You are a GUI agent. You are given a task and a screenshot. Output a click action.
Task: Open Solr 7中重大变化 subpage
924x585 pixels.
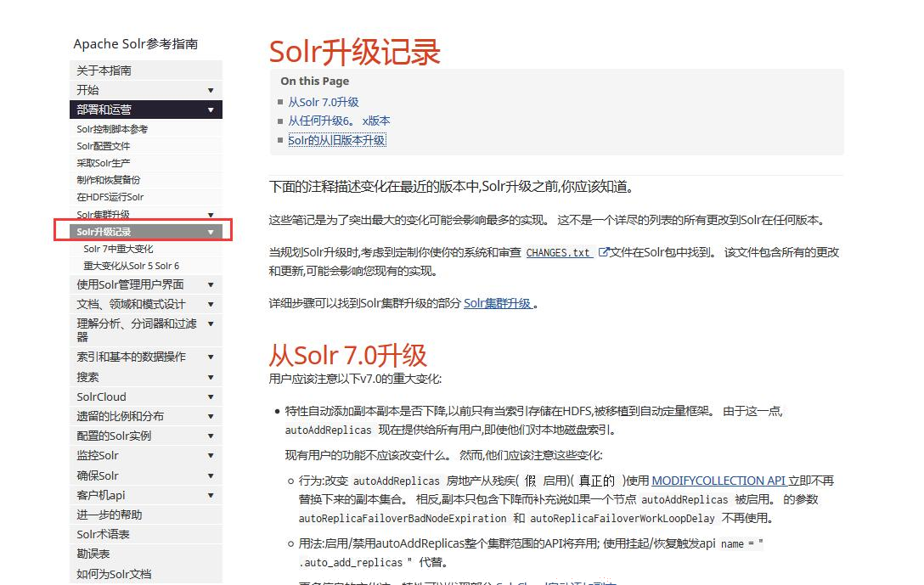(x=118, y=250)
